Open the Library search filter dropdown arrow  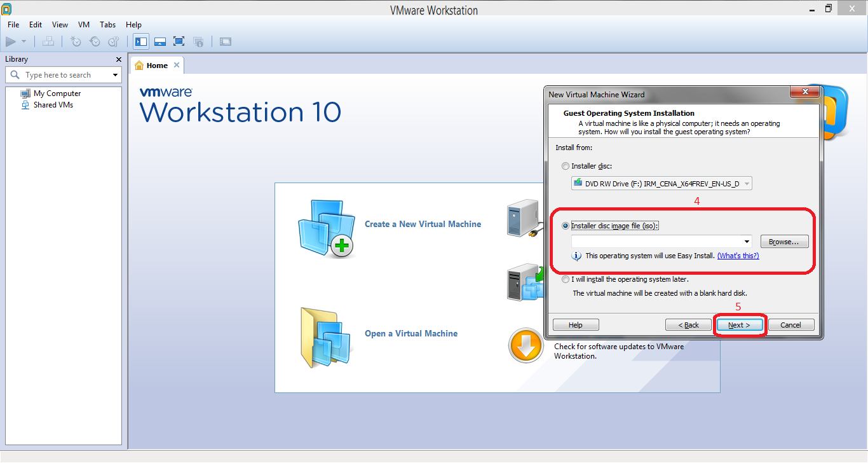(x=115, y=75)
